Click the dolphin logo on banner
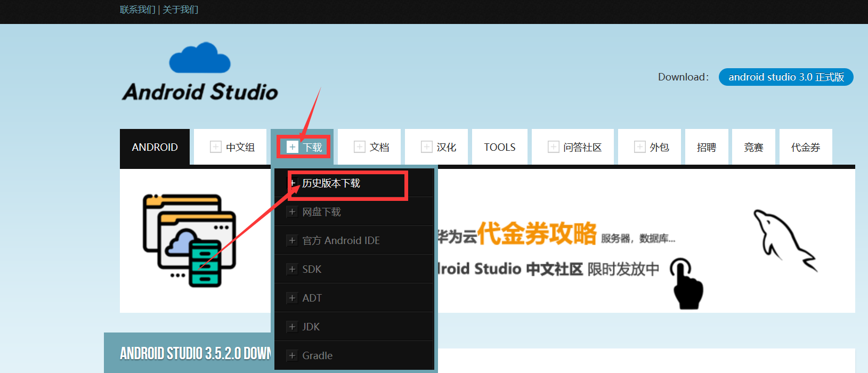The height and width of the screenshot is (373, 868). coord(784,241)
